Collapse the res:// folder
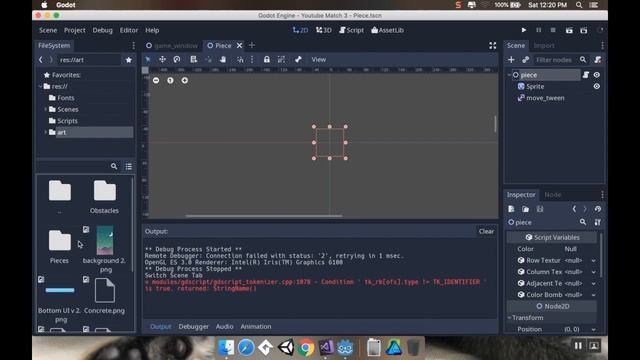The width and height of the screenshot is (640, 360). (x=40, y=86)
